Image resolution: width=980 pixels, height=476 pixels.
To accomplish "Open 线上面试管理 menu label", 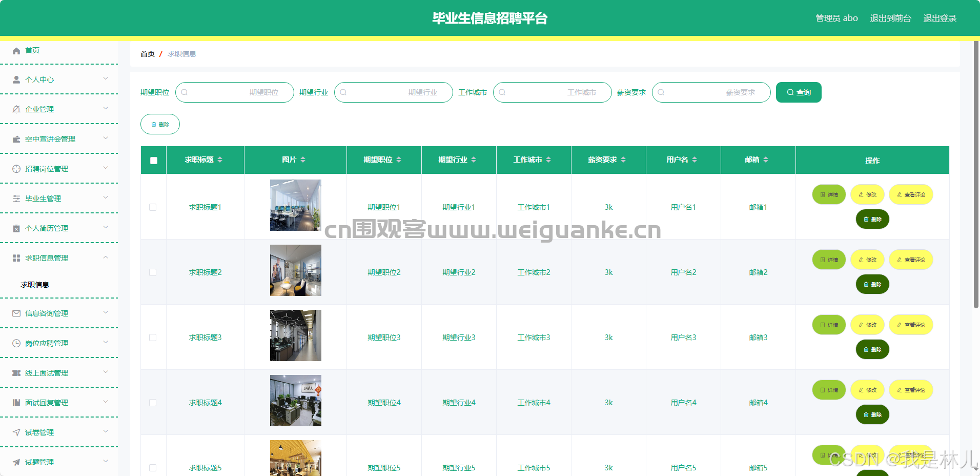I will pos(47,373).
